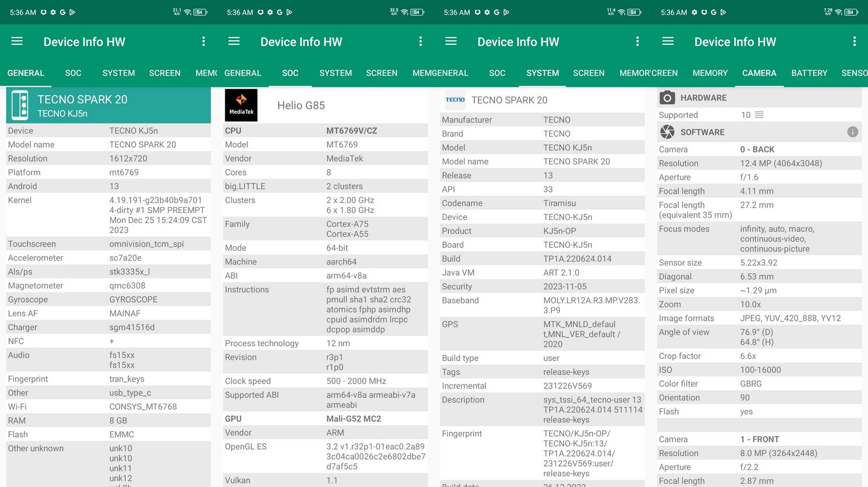
Task: Switch to SCREEN tab on the Helio G85 screen
Action: pyautogui.click(x=381, y=73)
